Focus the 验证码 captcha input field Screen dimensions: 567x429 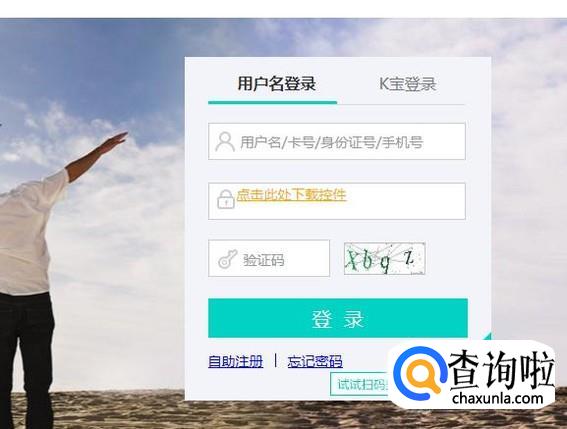(269, 258)
